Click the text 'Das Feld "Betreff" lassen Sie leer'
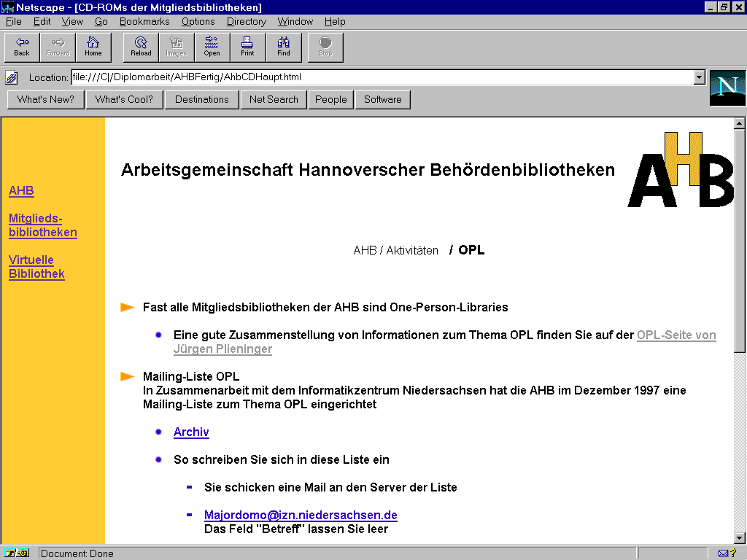 296,529
